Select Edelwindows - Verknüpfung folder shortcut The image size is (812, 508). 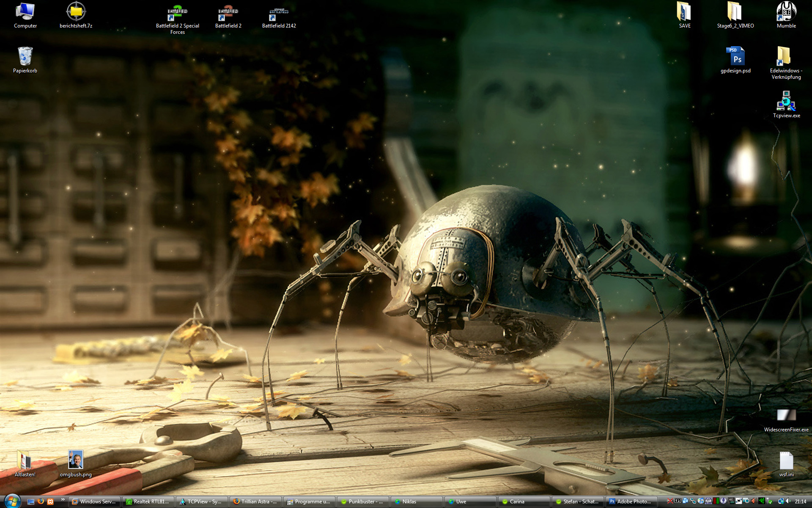pos(786,63)
